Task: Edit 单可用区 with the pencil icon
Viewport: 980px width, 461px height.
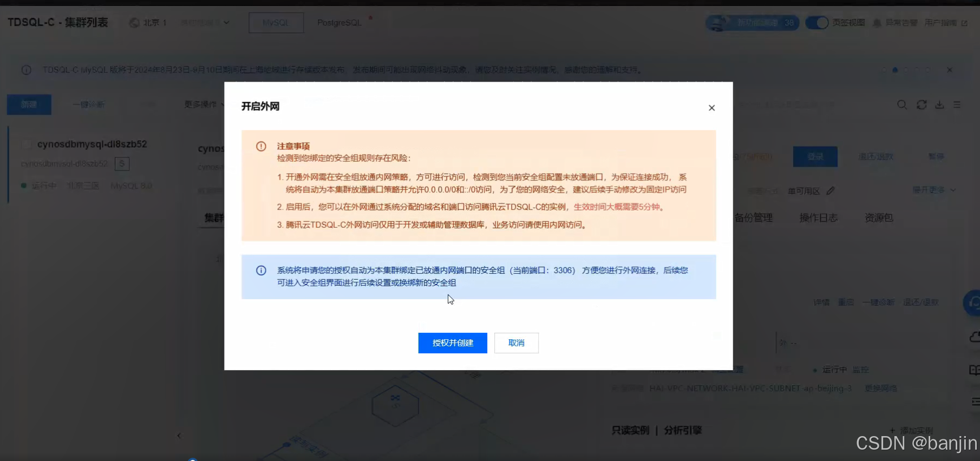Action: pyautogui.click(x=831, y=191)
